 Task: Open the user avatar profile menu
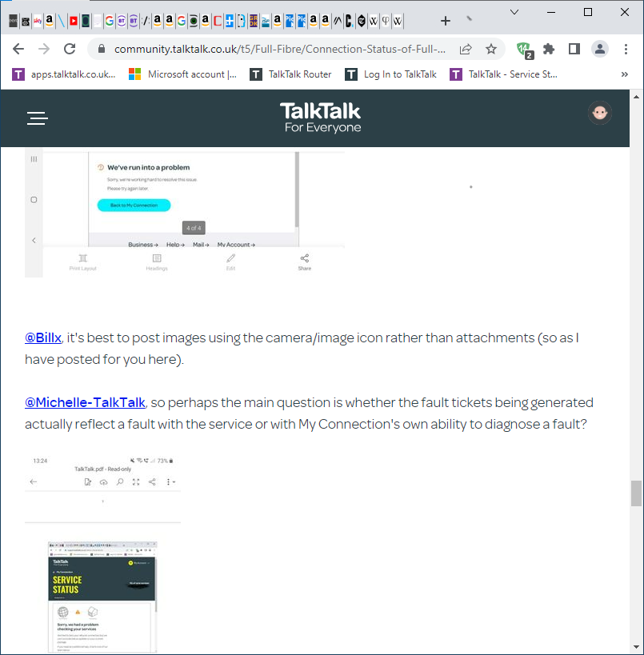click(600, 113)
